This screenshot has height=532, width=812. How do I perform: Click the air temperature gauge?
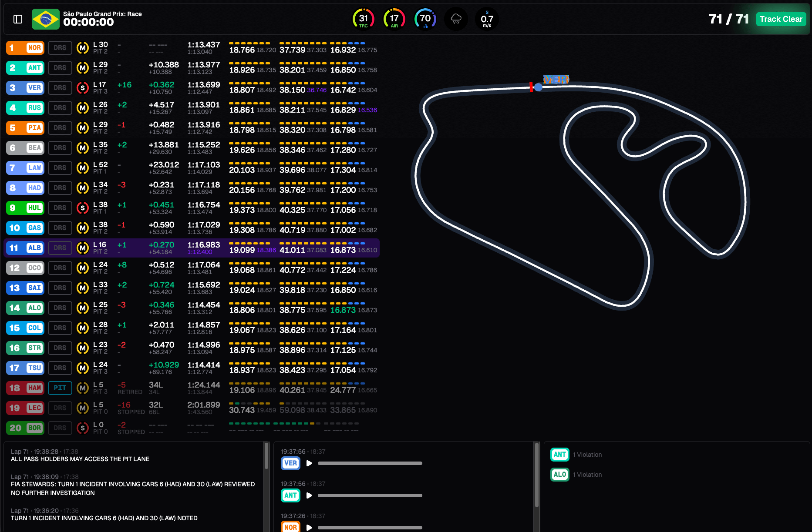click(394, 19)
